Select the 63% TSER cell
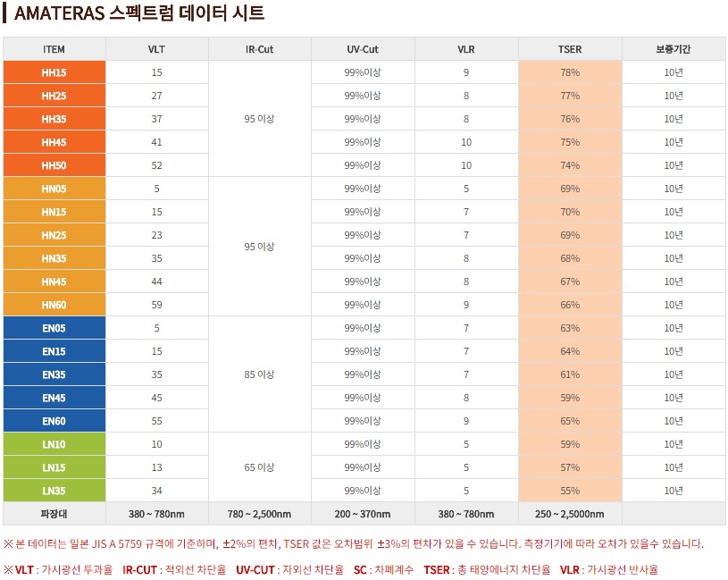This screenshot has height=580, width=728. [x=570, y=328]
